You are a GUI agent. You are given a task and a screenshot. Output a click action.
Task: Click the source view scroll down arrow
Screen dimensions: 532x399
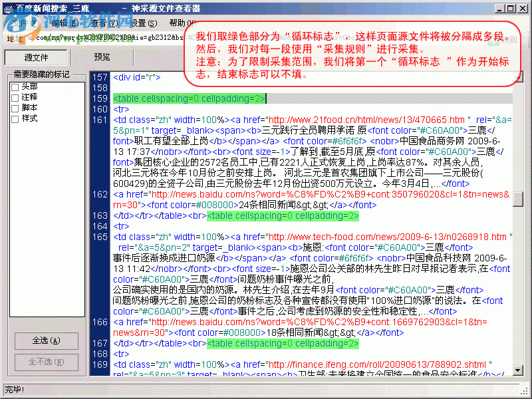[518, 370]
